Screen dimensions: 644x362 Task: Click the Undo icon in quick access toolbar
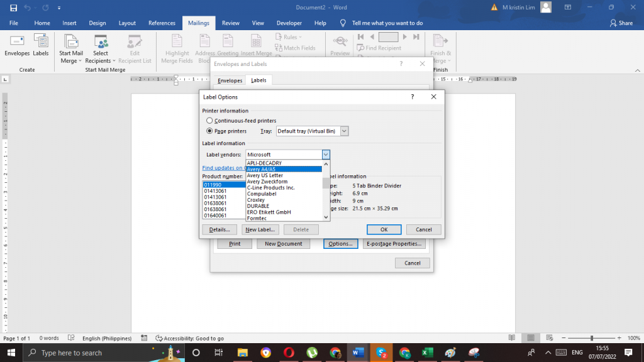point(28,8)
